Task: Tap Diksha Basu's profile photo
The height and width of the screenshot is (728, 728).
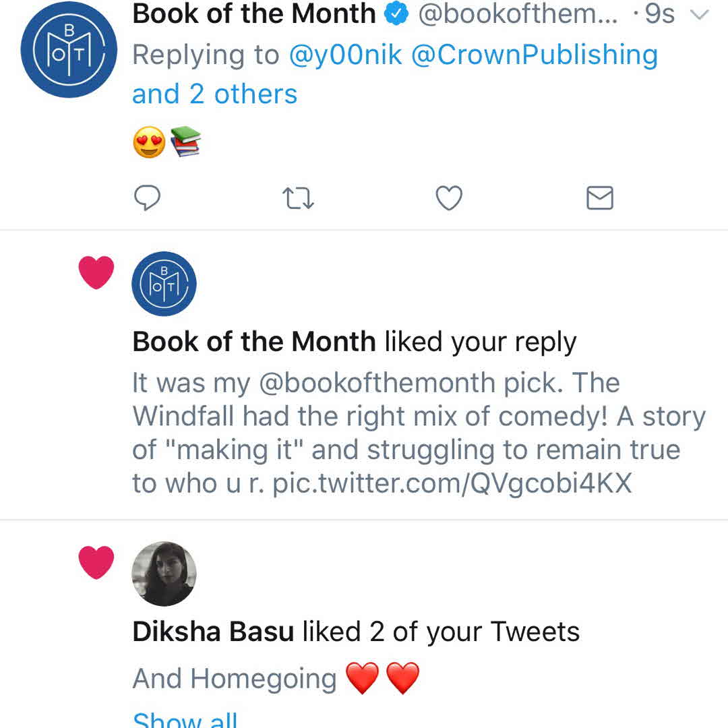Action: click(x=164, y=574)
